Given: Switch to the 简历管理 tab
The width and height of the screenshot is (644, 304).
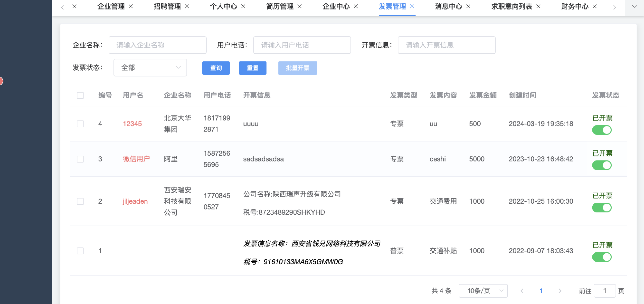Looking at the screenshot, I should tap(279, 6).
